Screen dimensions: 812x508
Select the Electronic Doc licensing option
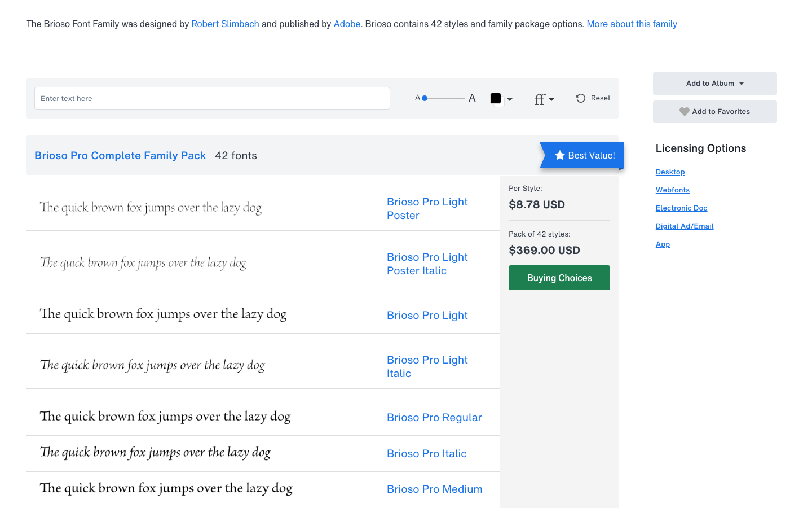pyautogui.click(x=681, y=208)
